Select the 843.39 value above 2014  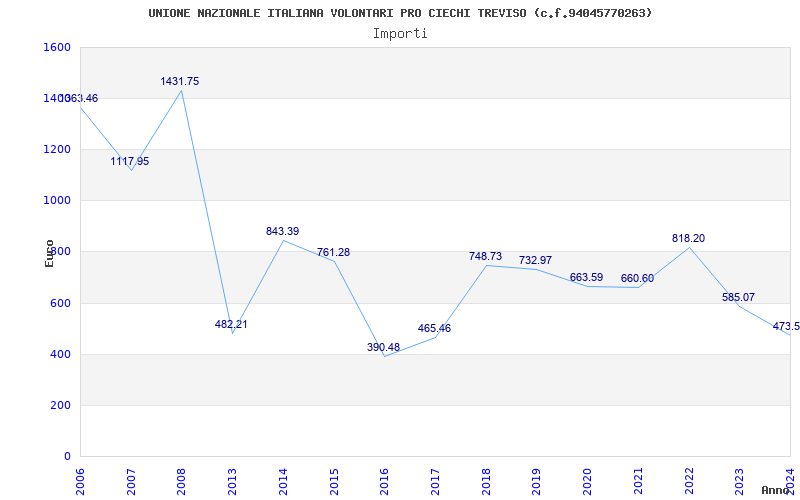(282, 231)
